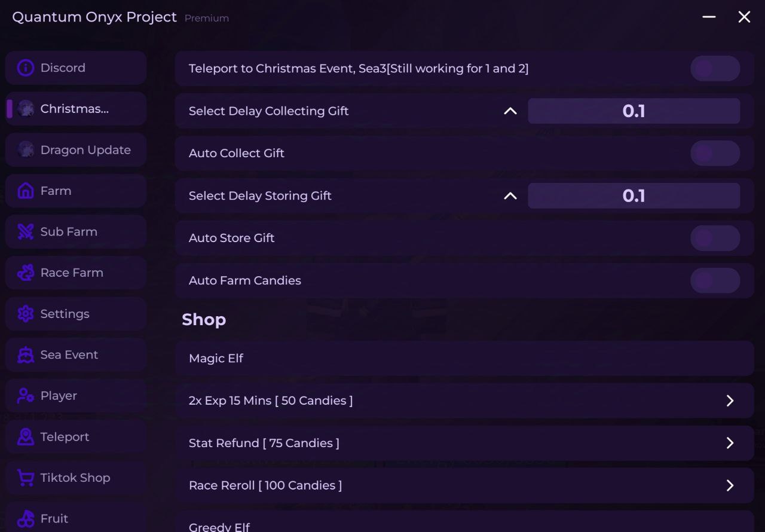Click the Race Farm icon

click(x=26, y=273)
